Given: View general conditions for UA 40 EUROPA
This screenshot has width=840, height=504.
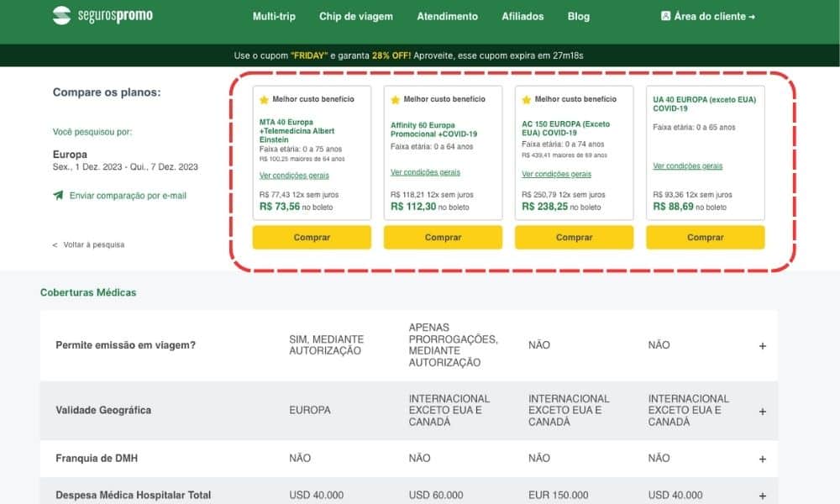Looking at the screenshot, I should pyautogui.click(x=687, y=166).
